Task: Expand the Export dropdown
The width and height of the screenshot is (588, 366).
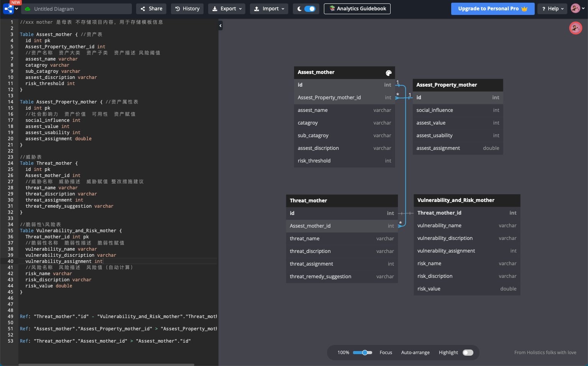Action: (227, 8)
